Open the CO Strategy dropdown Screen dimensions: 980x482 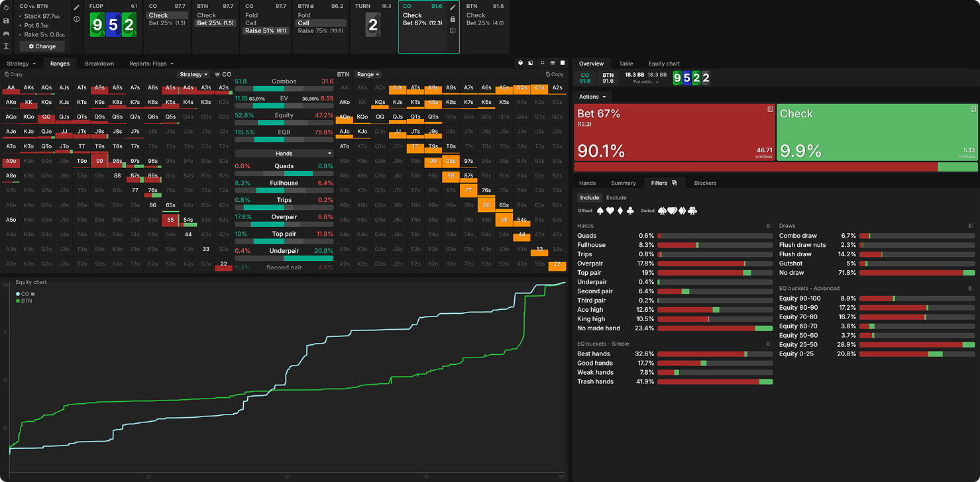[193, 75]
